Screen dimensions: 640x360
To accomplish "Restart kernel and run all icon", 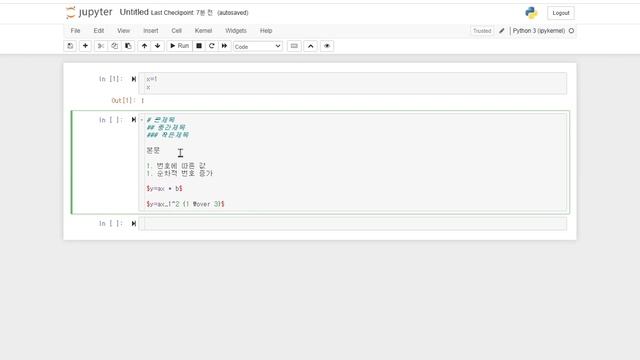I will 224,46.
